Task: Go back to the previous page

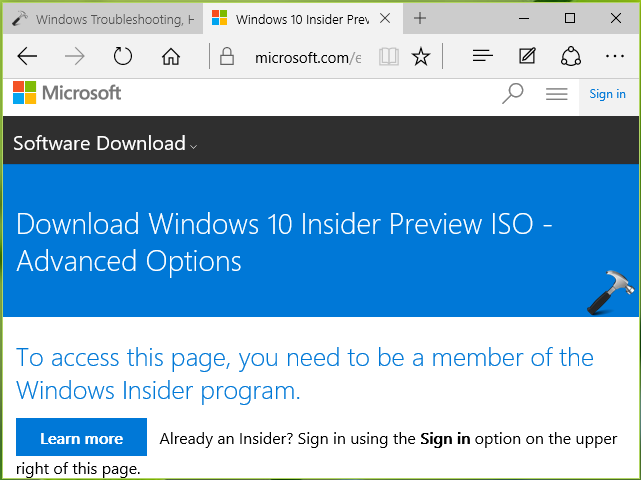Action: coord(27,56)
